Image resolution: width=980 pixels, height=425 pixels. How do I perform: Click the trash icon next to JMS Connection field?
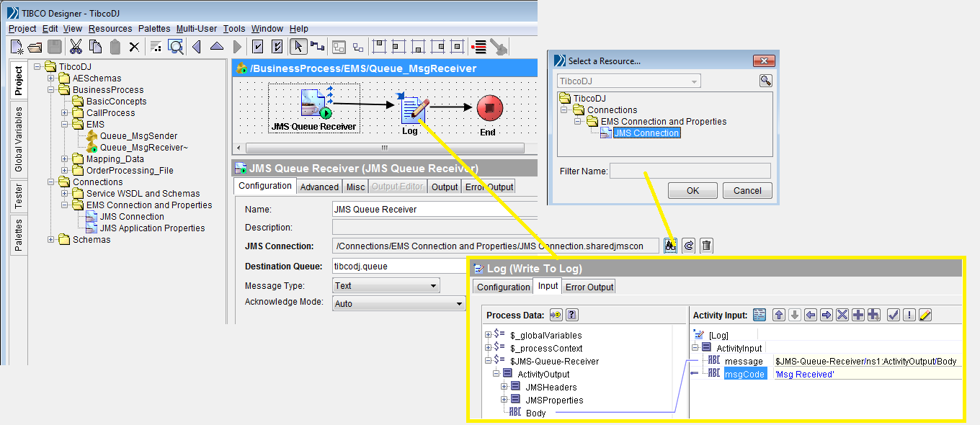705,245
